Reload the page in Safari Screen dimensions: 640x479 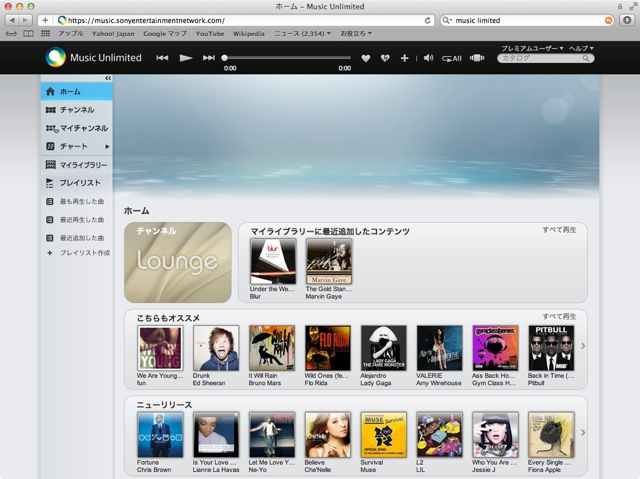tap(427, 20)
